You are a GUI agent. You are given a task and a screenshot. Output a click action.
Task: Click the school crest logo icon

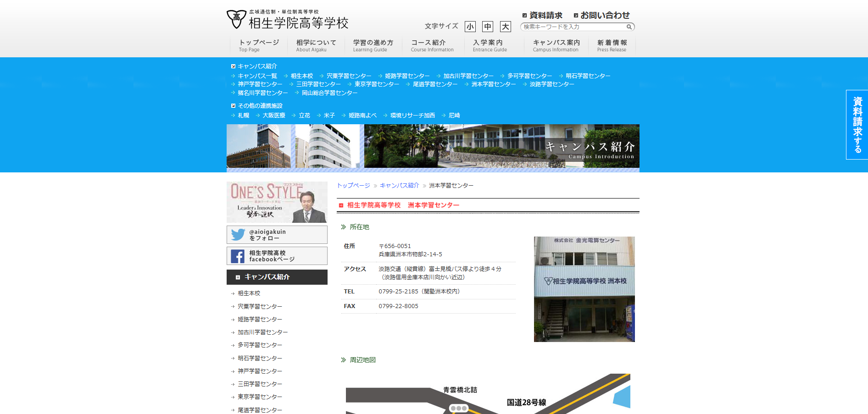click(236, 19)
